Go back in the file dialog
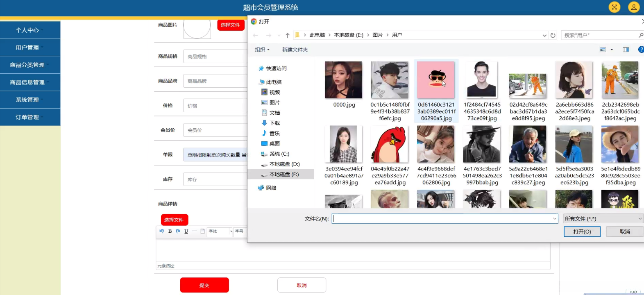The image size is (644, 295). (x=256, y=35)
